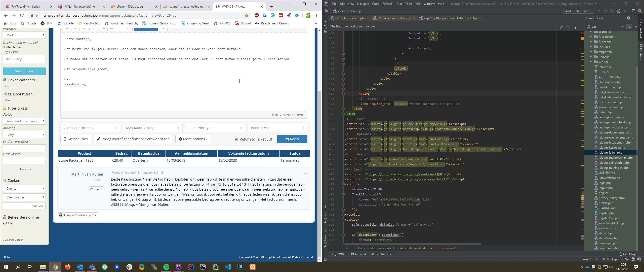Viewport: 644px width, 272px height.
Task: Uncheck Return to Ticket List checkbox
Action: pos(236,139)
